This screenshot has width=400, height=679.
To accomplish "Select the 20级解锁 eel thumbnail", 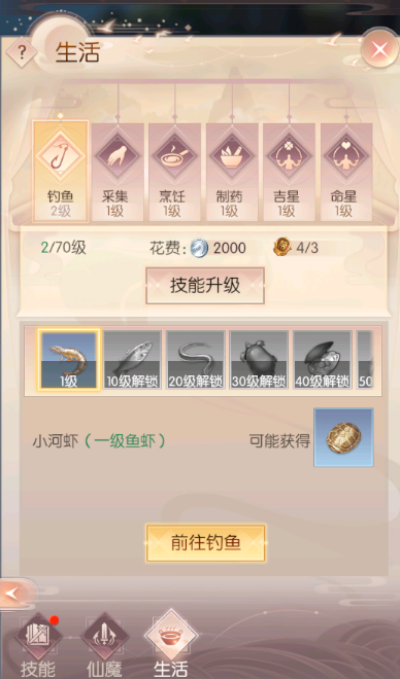I will pos(196,360).
